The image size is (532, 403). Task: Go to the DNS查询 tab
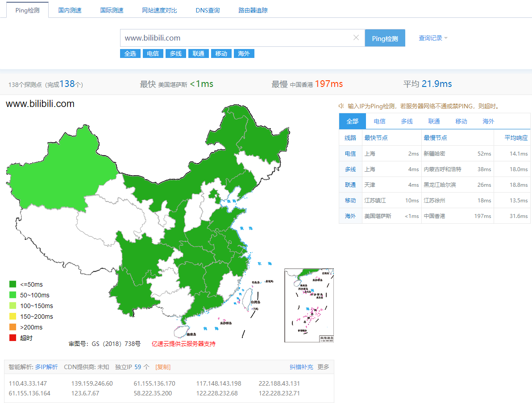click(x=208, y=10)
